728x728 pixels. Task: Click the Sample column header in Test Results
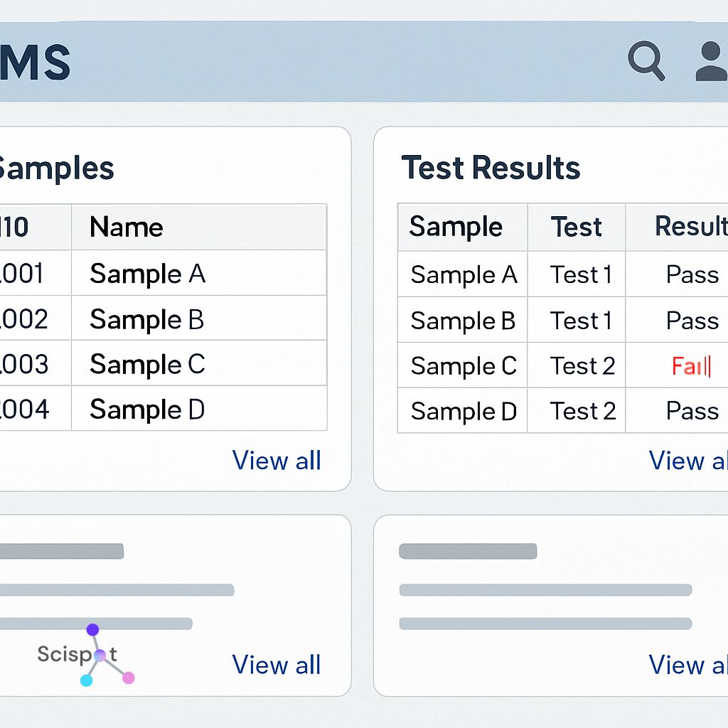[456, 227]
